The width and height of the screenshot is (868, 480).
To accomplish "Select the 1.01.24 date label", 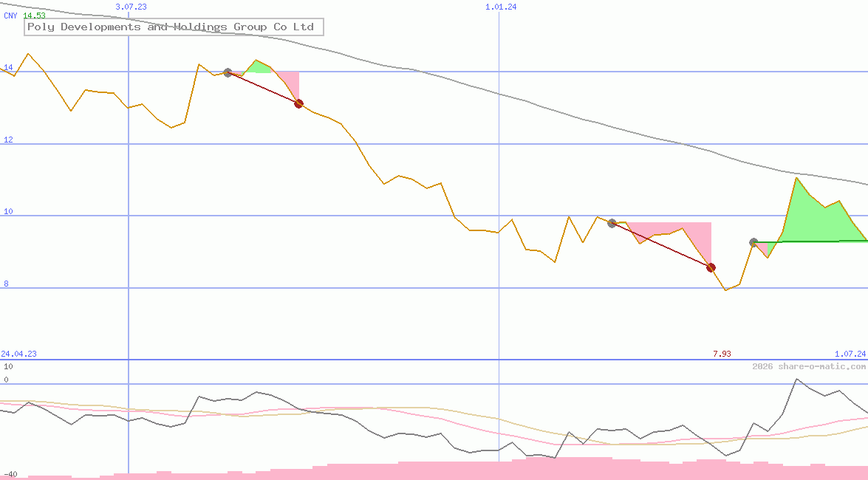I will pyautogui.click(x=501, y=7).
